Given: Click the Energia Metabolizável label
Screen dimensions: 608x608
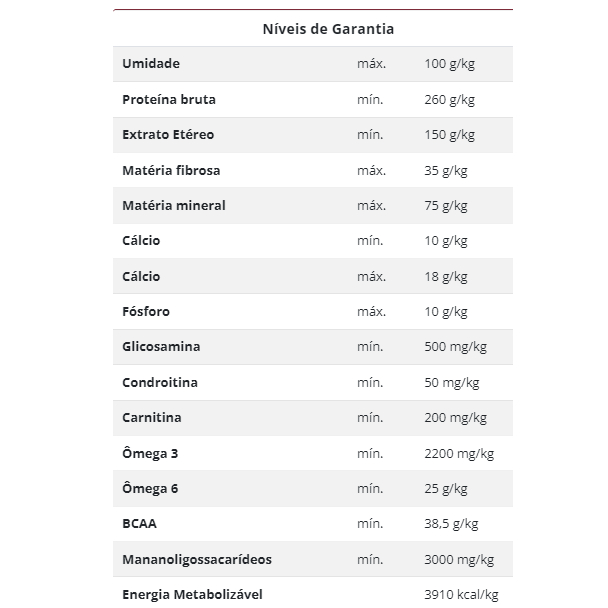Looking at the screenshot, I should (192, 595).
